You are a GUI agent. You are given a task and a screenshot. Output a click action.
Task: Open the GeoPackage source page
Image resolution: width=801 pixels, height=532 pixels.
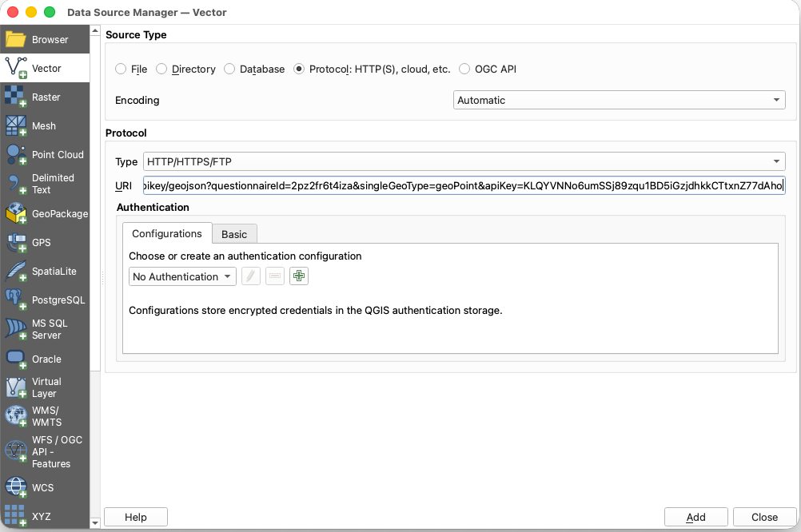[45, 213]
